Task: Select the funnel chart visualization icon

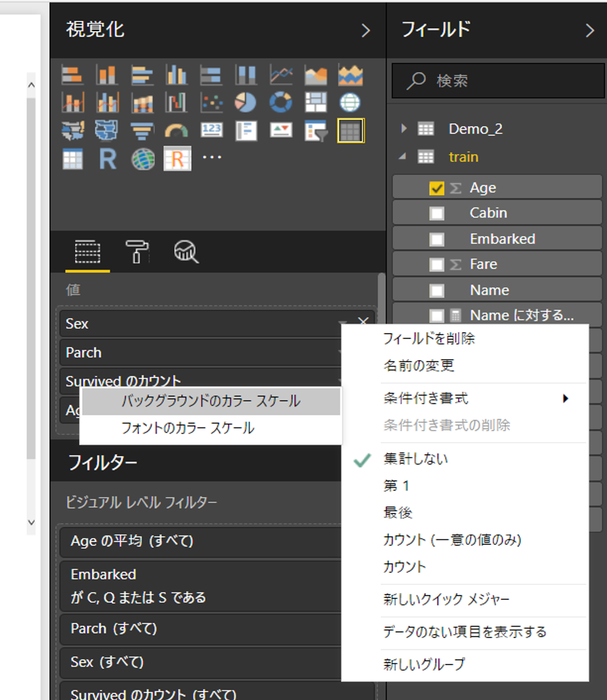Action: [x=142, y=129]
